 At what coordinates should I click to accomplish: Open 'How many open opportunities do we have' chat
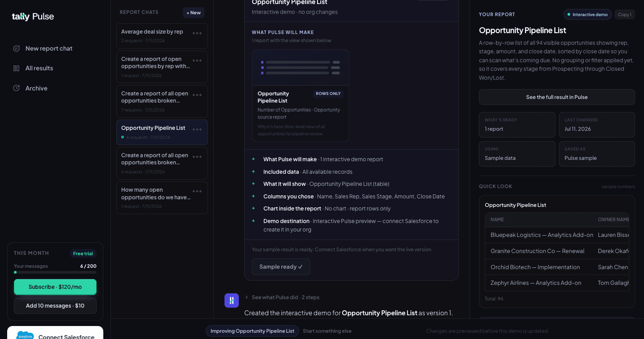coord(162,197)
